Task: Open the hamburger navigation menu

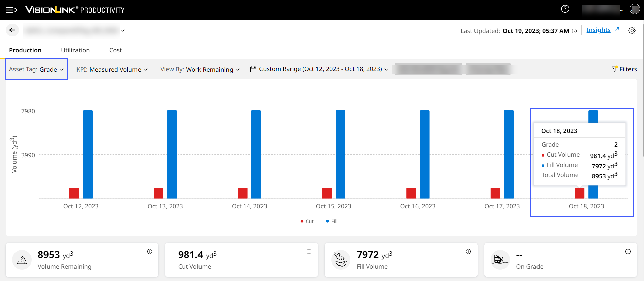Action: pos(11,10)
